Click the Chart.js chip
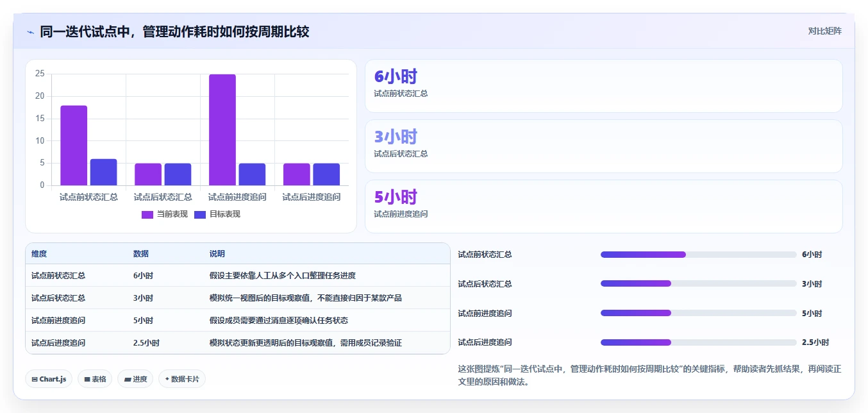 click(49, 379)
